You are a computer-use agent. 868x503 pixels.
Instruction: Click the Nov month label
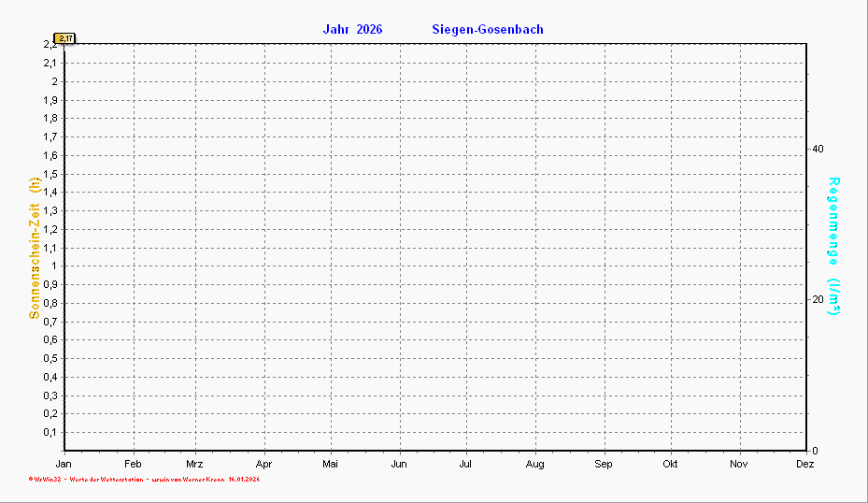[739, 464]
